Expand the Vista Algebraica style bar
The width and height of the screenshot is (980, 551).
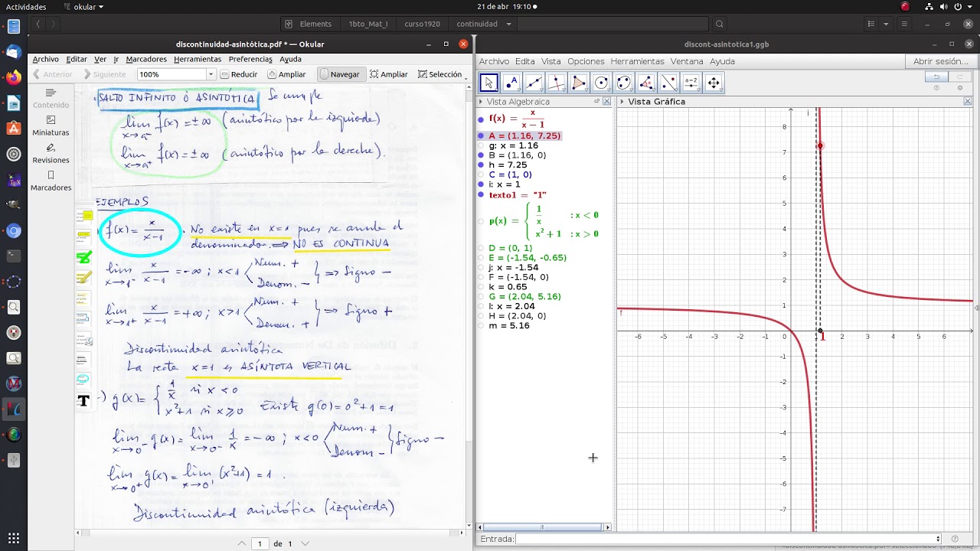point(482,101)
